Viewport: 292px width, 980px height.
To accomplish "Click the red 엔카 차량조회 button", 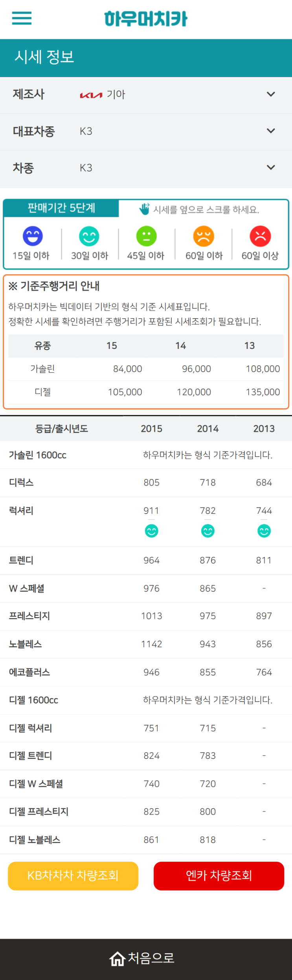I will [x=219, y=876].
